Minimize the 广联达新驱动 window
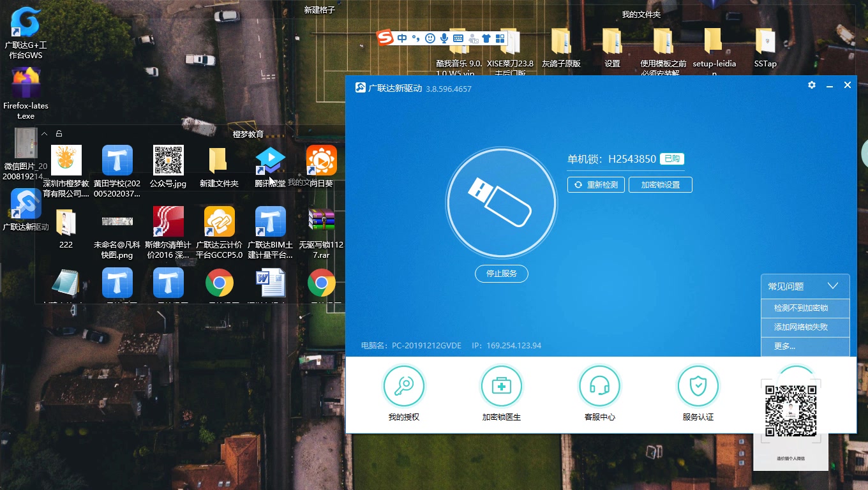Viewport: 868px width, 490px height. click(830, 85)
